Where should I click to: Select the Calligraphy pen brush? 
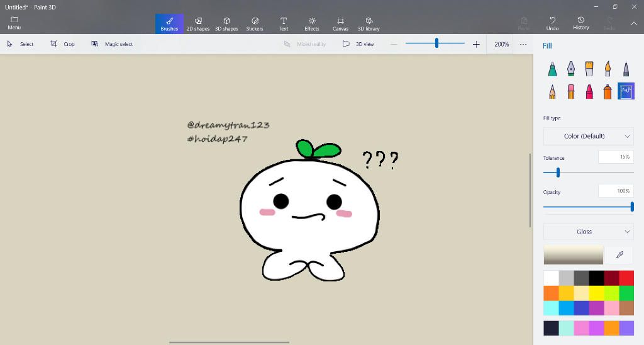click(x=571, y=69)
